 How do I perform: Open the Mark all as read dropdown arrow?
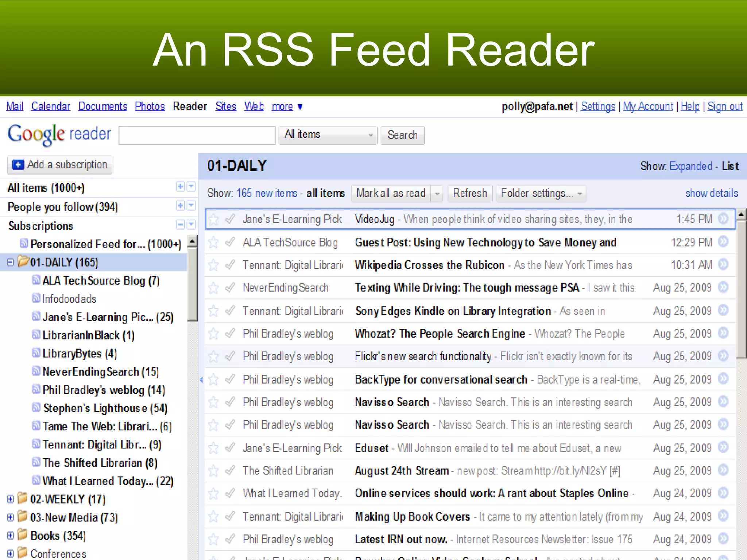point(437,193)
